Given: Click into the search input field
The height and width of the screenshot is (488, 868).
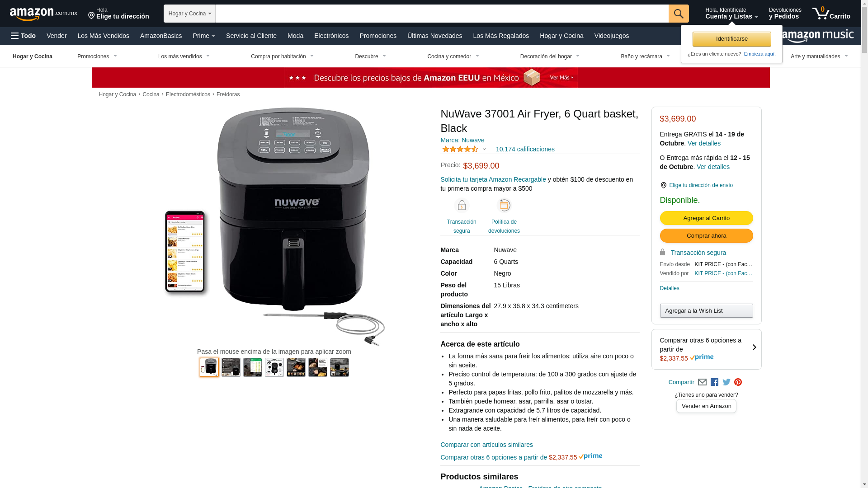Looking at the screenshot, I should click(442, 14).
